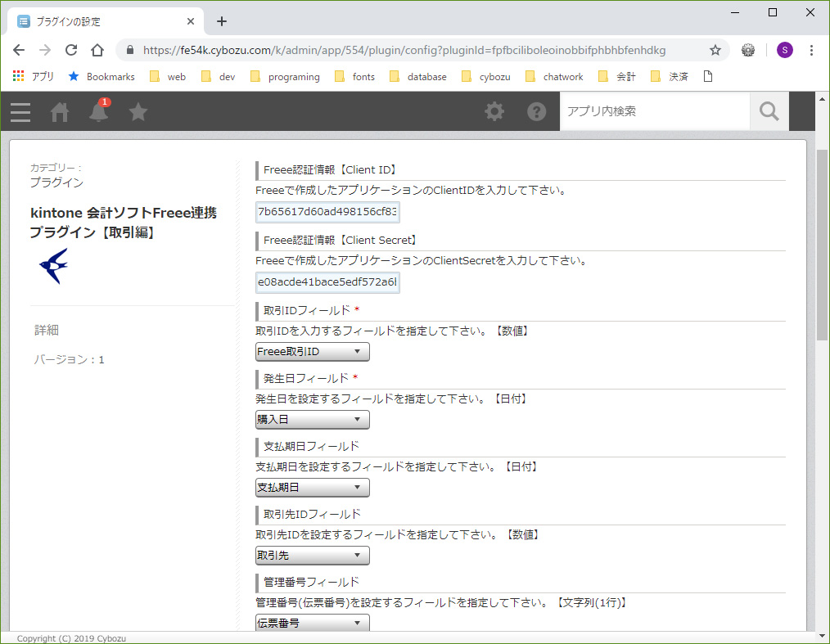Screen dimensions: 830x644
Task: Click the scrollbar down arrow
Action: [822, 636]
